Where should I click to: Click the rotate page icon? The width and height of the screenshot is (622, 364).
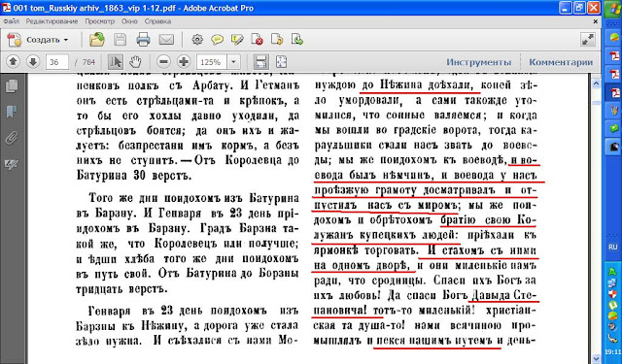pyautogui.click(x=277, y=40)
